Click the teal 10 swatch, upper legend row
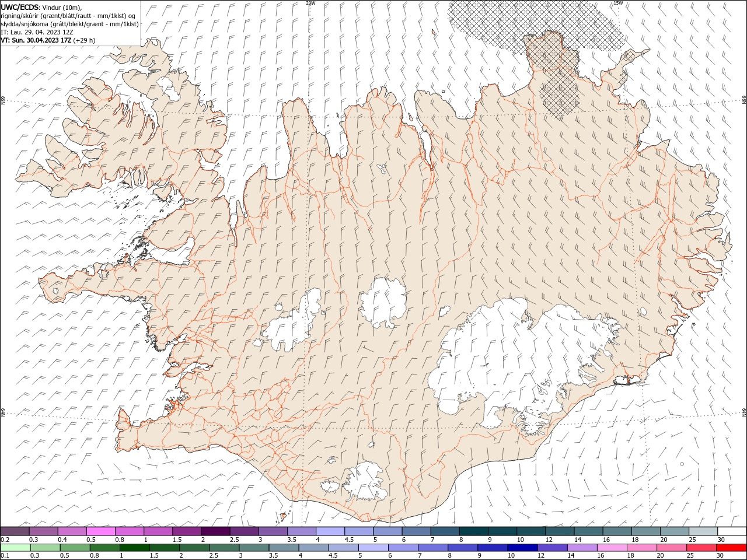Screen dimensions: 747x560 530,531
